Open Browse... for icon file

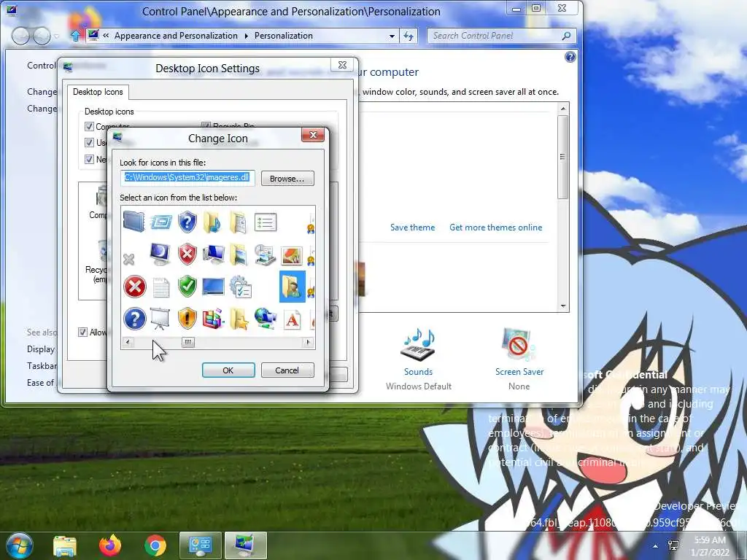tap(287, 179)
